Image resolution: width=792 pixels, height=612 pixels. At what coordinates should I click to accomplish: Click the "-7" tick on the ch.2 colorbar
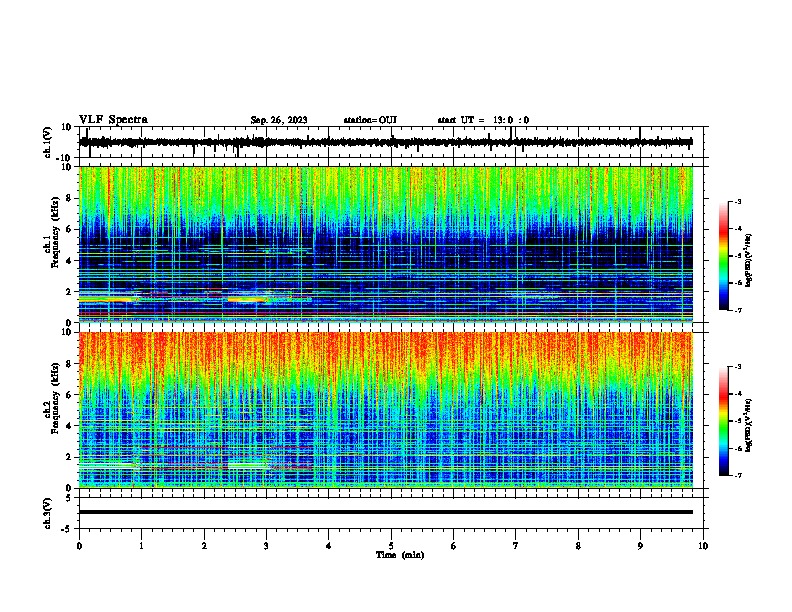click(737, 475)
